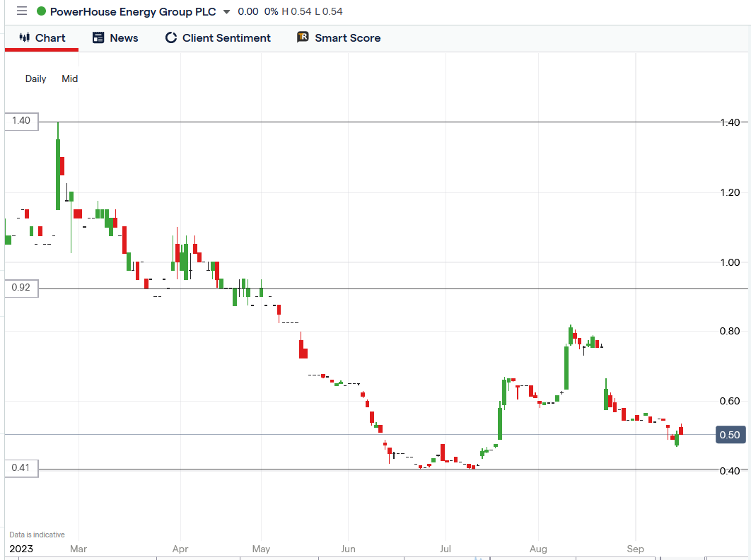Expand the PowerHouse Energy Group dropdown arrow
The height and width of the screenshot is (560, 751).
tap(226, 11)
